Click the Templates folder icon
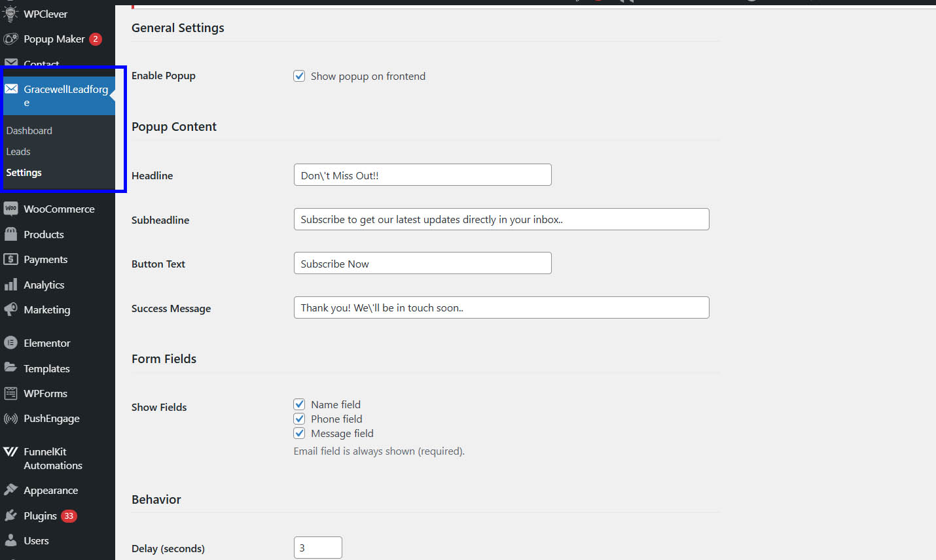This screenshot has width=936, height=560. pyautogui.click(x=10, y=368)
